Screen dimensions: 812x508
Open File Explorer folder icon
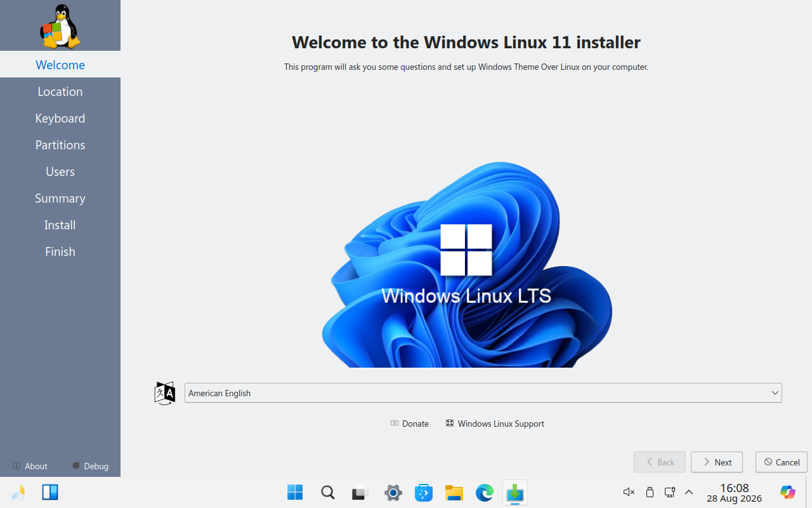pyautogui.click(x=454, y=492)
